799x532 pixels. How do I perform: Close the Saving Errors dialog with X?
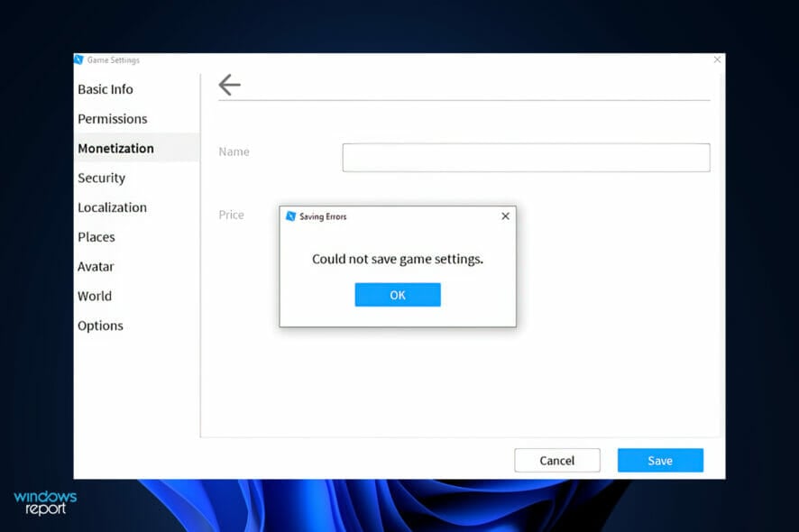505,216
